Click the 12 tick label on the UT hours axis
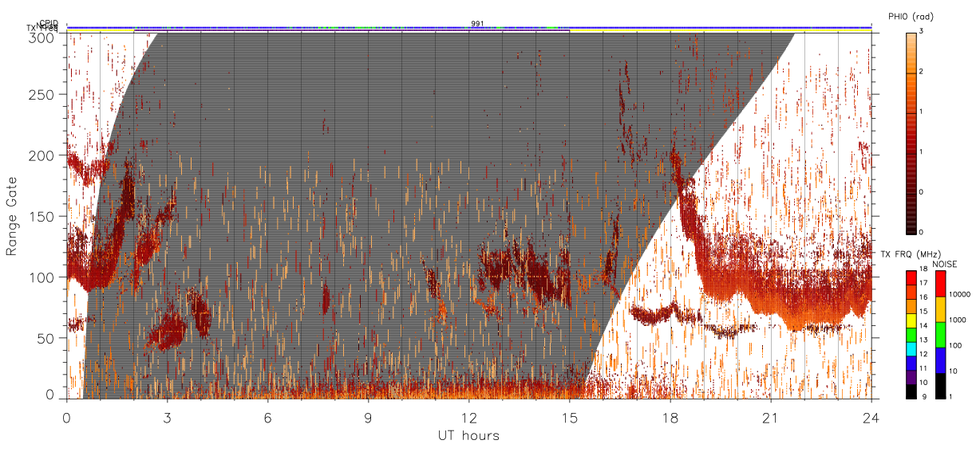 469,417
